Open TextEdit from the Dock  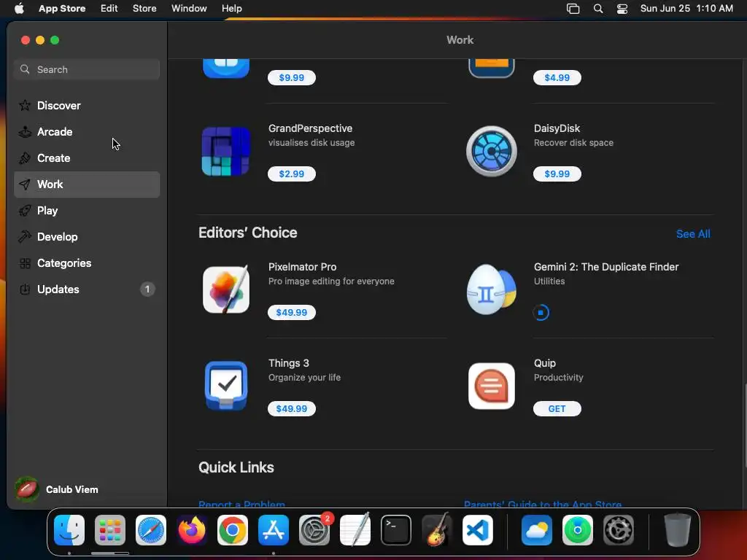point(355,530)
